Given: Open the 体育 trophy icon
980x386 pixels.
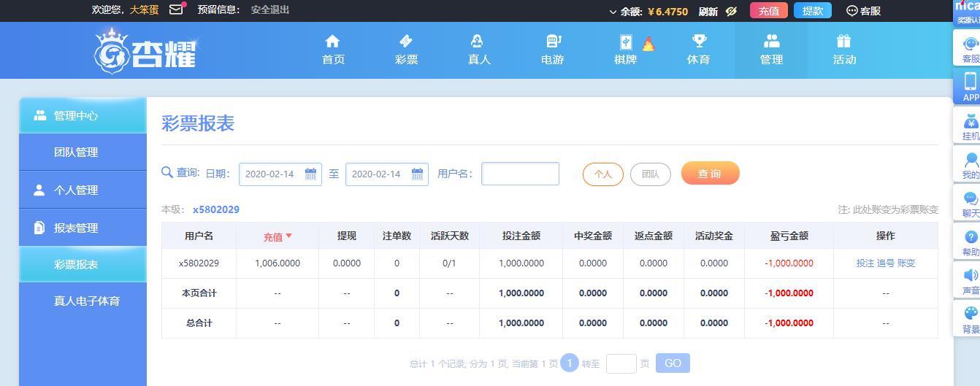Looking at the screenshot, I should pyautogui.click(x=699, y=41).
